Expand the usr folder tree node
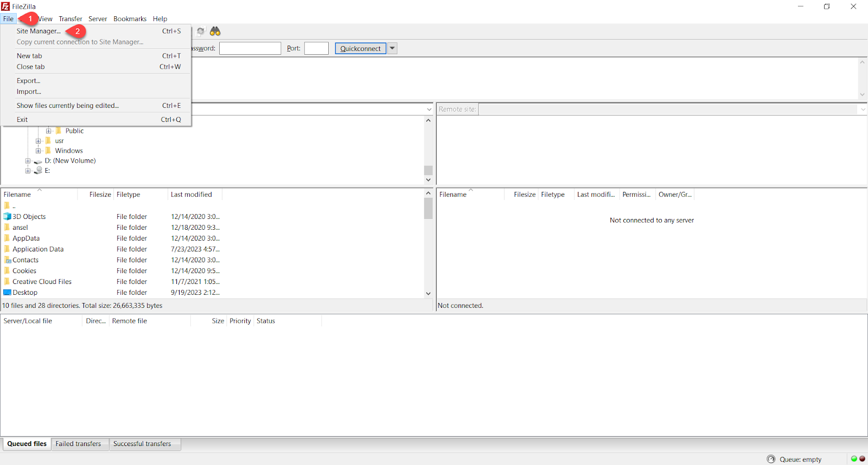Viewport: 868px width, 465px height. [38, 141]
